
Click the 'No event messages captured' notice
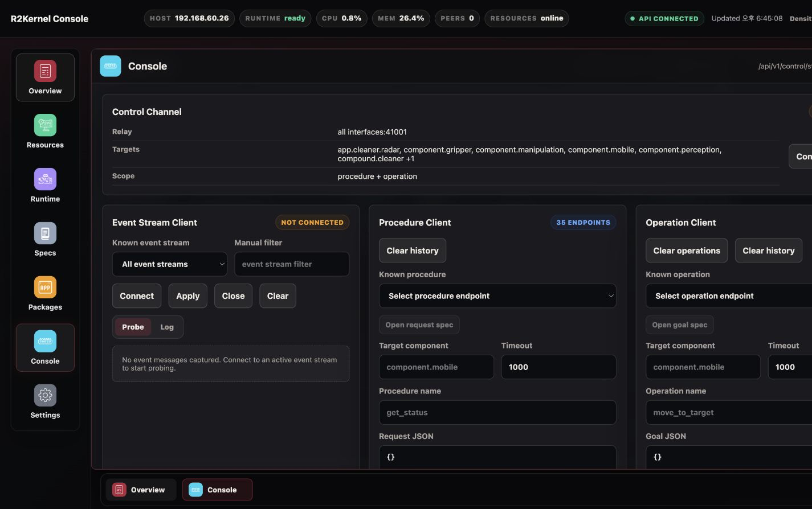point(231,364)
